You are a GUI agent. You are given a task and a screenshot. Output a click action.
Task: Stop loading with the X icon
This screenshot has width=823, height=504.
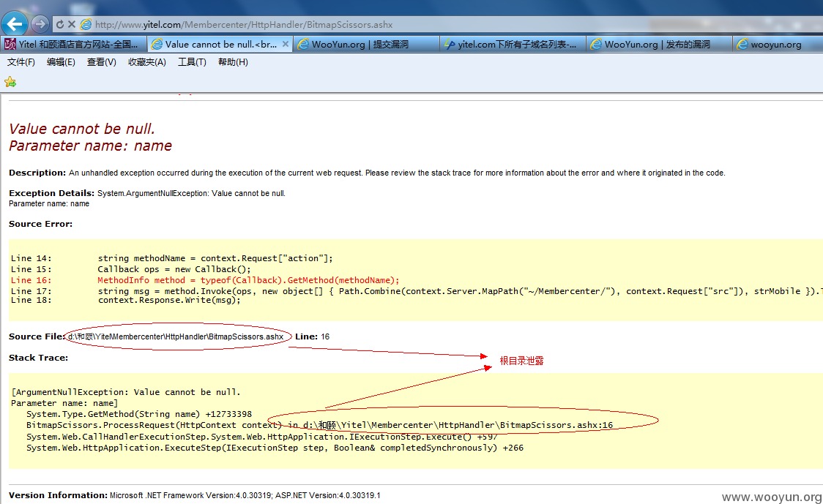[x=72, y=24]
